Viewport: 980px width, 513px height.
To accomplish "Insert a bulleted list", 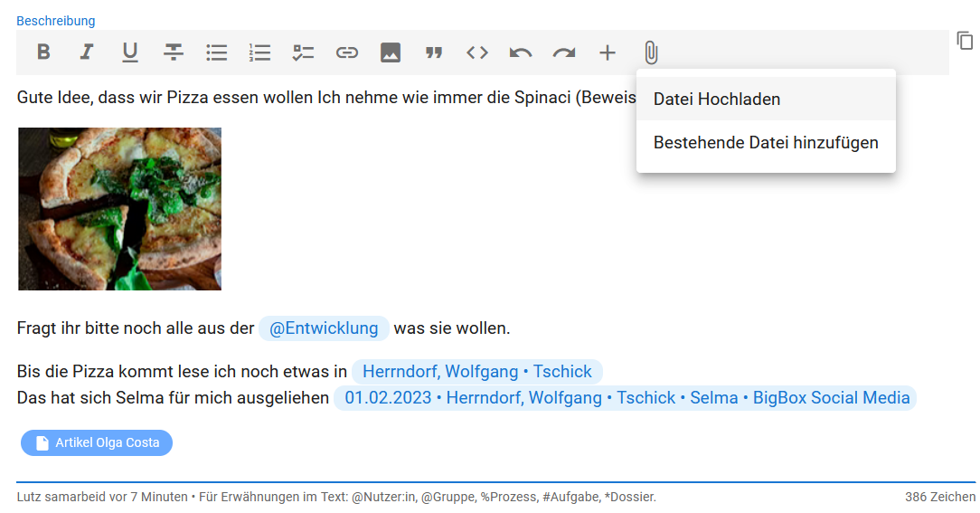I will [x=217, y=52].
